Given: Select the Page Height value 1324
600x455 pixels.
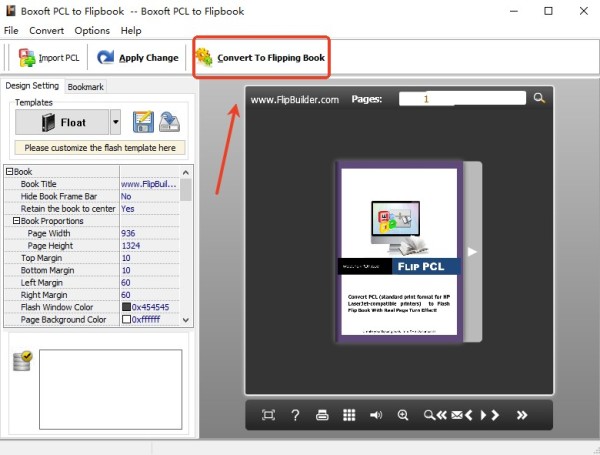Looking at the screenshot, I should tap(149, 246).
